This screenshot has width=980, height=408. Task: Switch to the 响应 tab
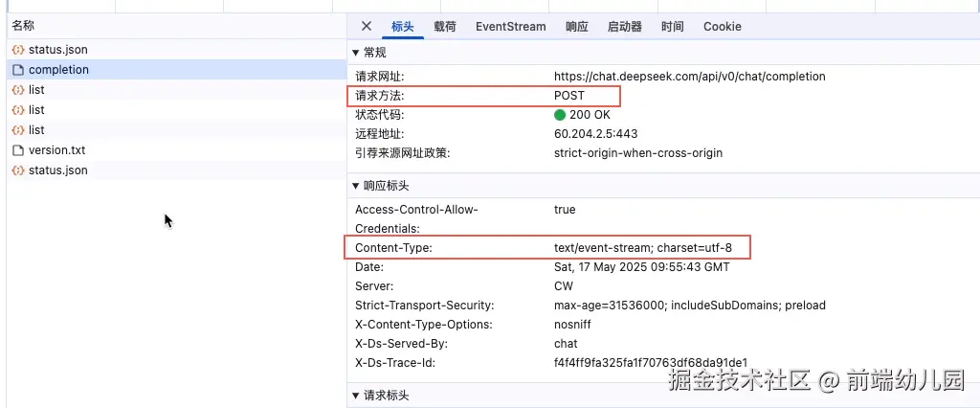coord(576,27)
